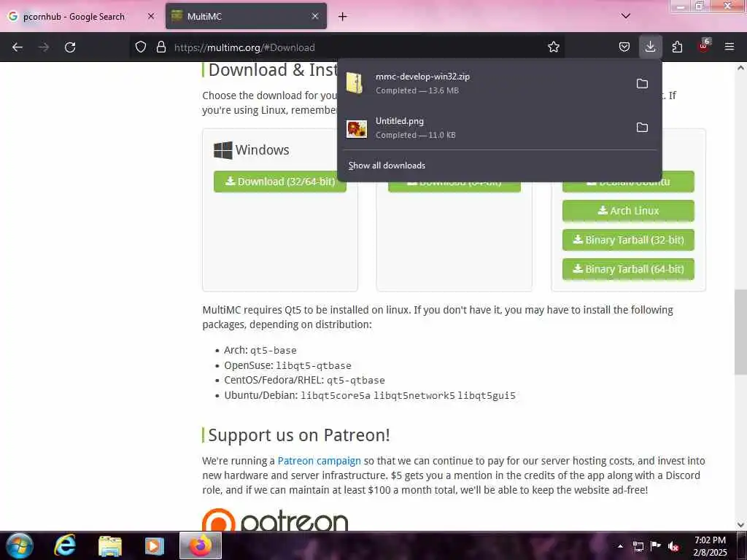The image size is (747, 560).
Task: Reload the current page
Action: [x=70, y=47]
